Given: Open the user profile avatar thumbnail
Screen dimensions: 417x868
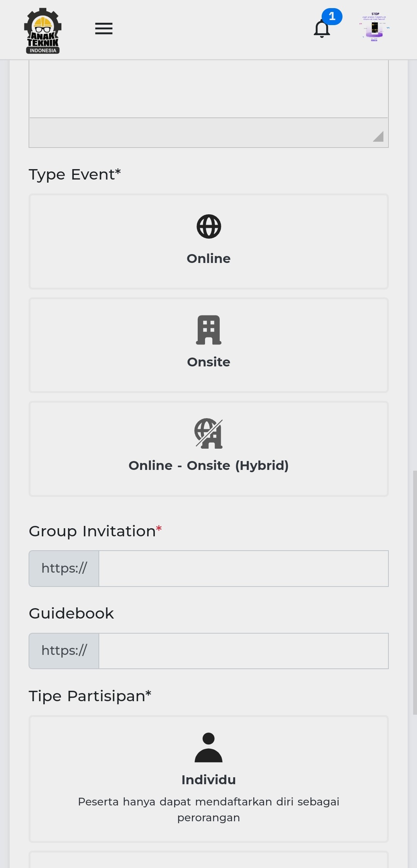Looking at the screenshot, I should point(374,27).
